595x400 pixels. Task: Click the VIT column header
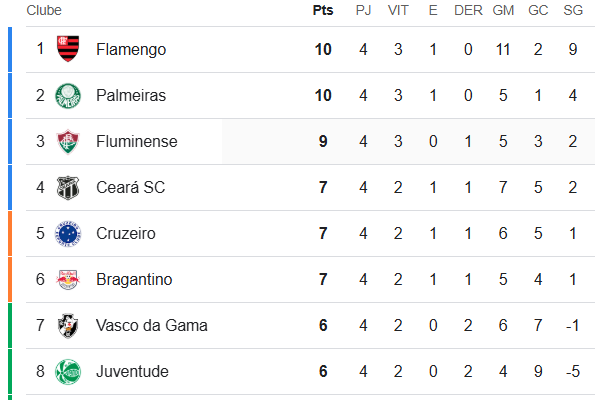coord(398,10)
